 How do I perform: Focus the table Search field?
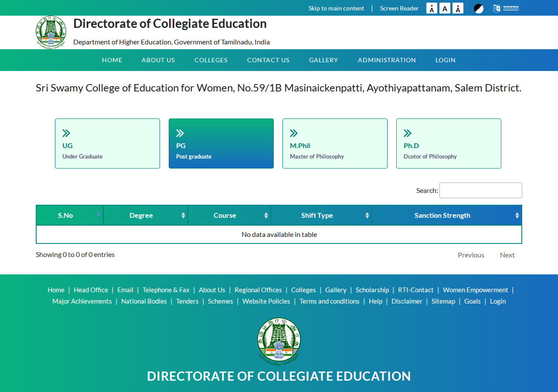(480, 190)
